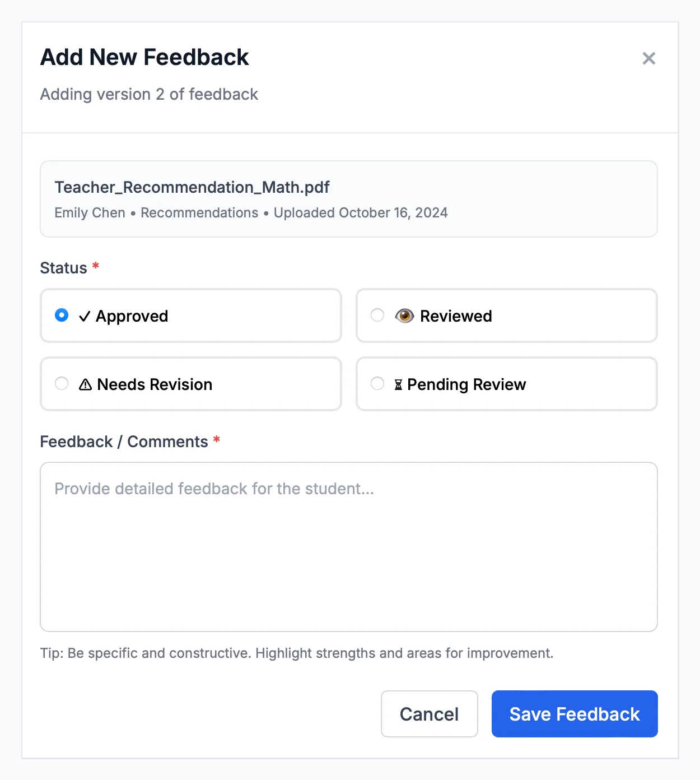Select the Approved radio button

point(62,315)
